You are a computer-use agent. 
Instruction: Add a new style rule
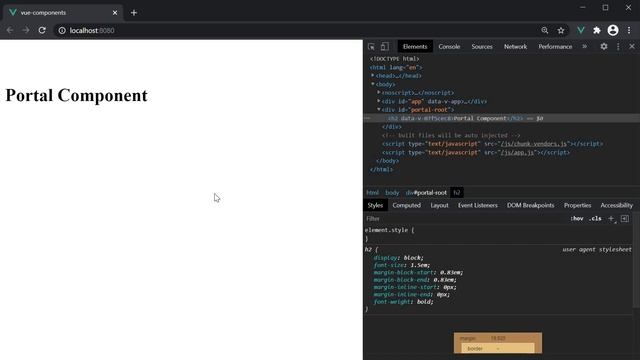611,219
